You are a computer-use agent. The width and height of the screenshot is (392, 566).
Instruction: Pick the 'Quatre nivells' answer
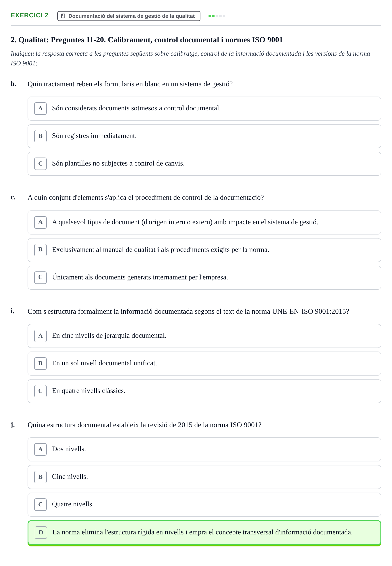(204, 504)
